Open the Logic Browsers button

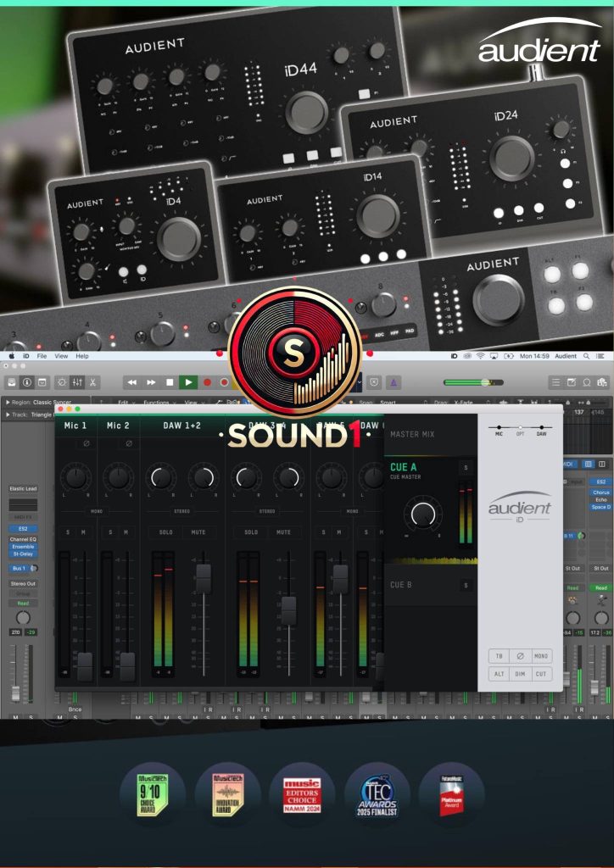(602, 382)
